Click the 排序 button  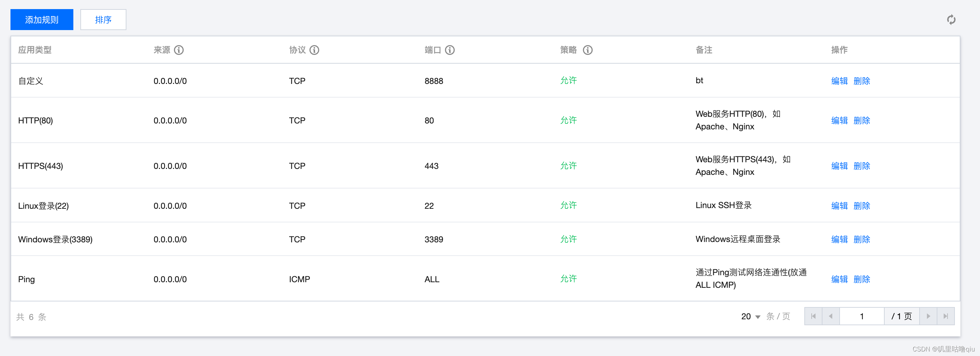[103, 20]
